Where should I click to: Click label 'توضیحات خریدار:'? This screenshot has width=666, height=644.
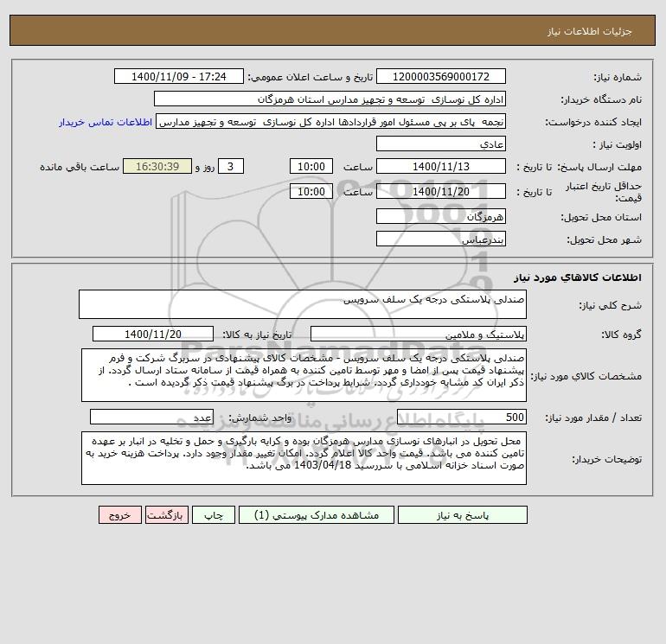pyautogui.click(x=607, y=459)
